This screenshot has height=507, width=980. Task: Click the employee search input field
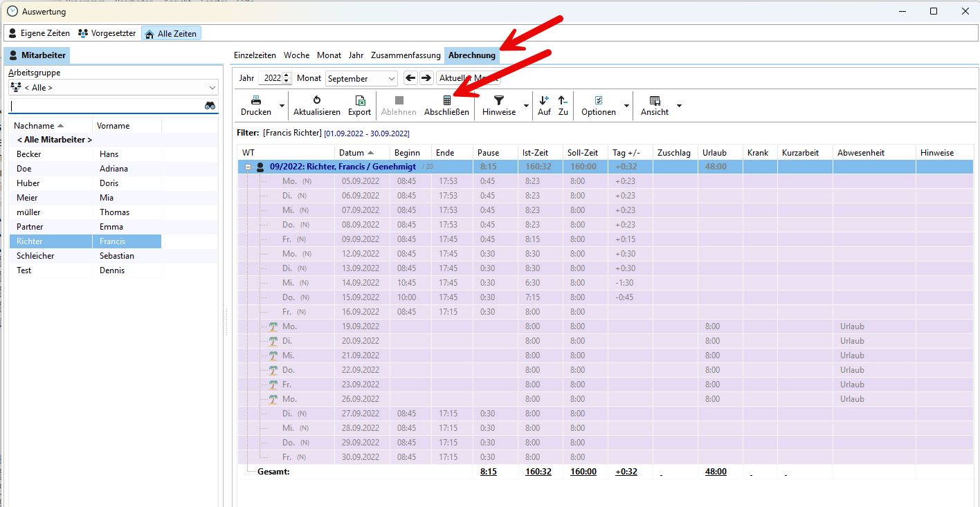coord(105,106)
